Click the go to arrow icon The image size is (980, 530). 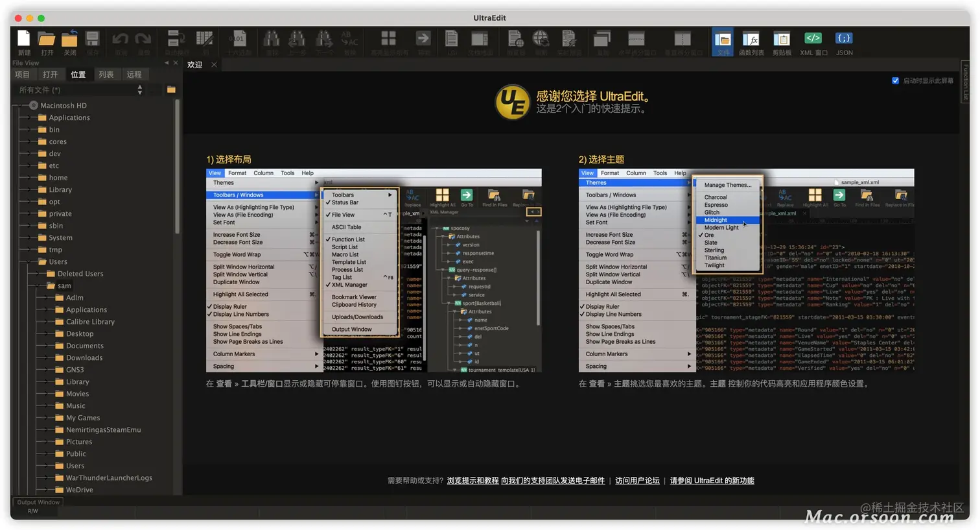pyautogui.click(x=423, y=38)
